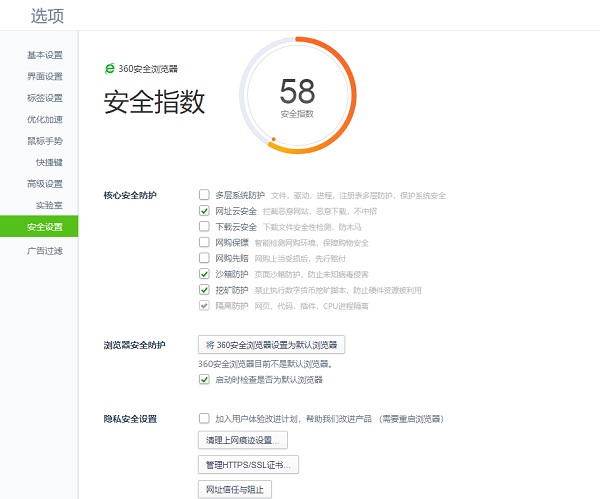Open 基本设置 in the sidebar
The image size is (600, 499).
click(45, 55)
